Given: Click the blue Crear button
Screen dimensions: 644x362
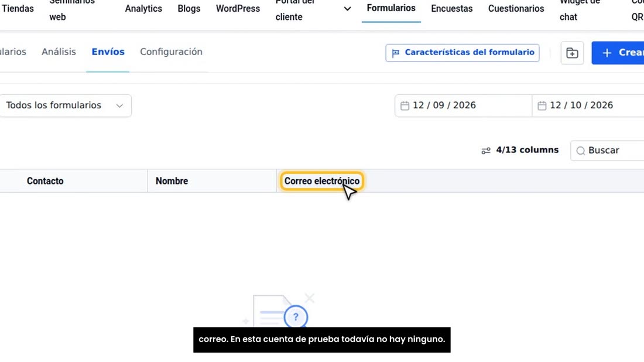Looking at the screenshot, I should pos(618,53).
